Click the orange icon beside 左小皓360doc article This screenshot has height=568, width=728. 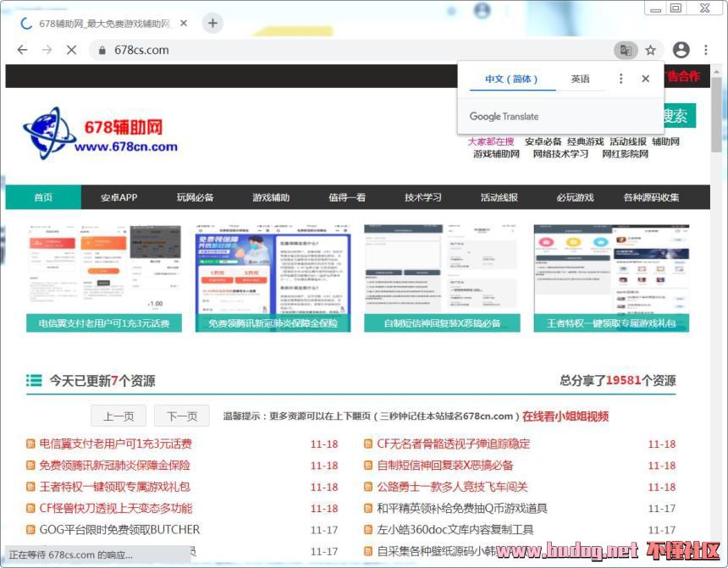368,529
